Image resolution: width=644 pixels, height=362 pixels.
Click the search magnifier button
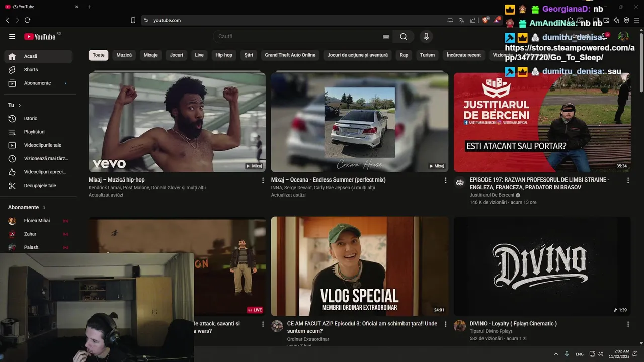pos(404,36)
